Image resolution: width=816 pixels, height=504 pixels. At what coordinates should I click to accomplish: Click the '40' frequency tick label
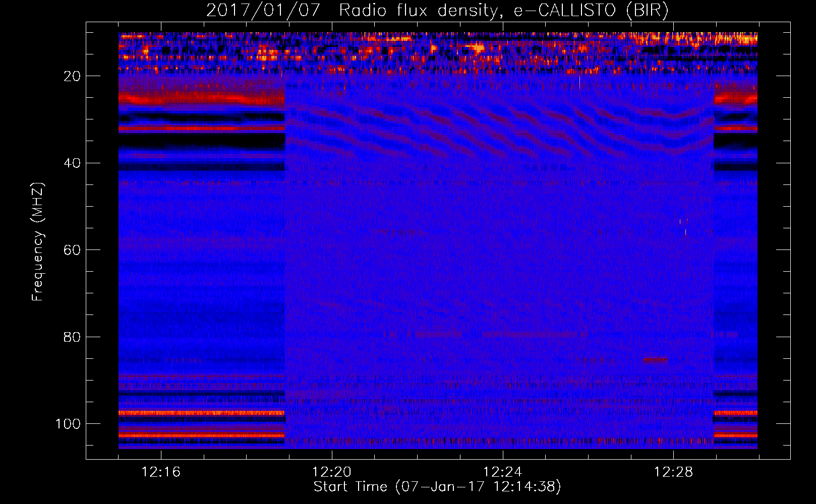(x=72, y=163)
